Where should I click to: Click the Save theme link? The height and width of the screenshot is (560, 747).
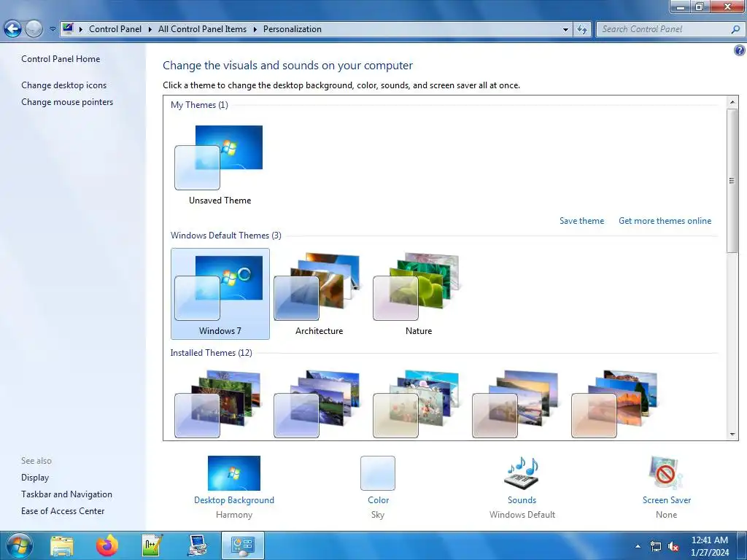(581, 221)
